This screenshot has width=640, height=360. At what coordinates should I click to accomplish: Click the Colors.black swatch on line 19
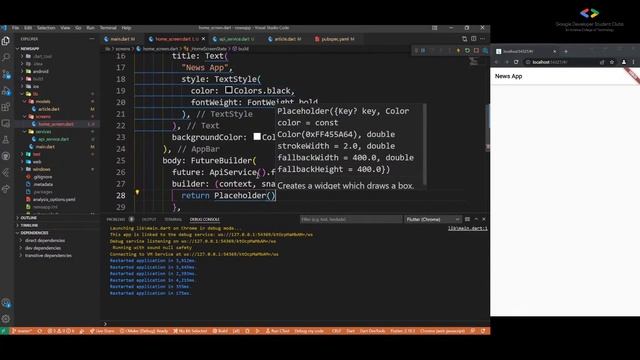tap(229, 90)
